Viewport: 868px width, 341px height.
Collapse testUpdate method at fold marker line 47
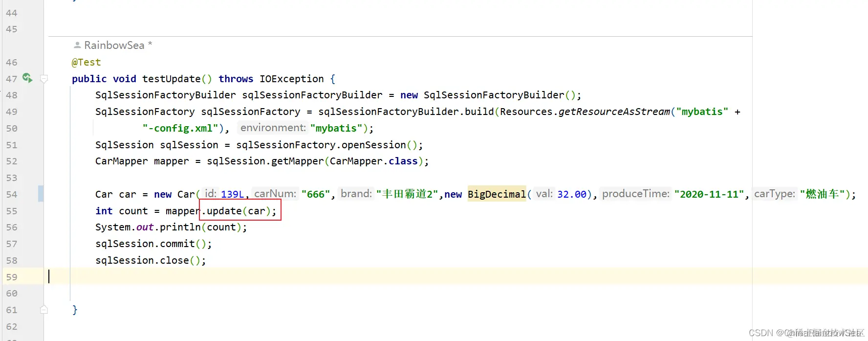pos(44,79)
